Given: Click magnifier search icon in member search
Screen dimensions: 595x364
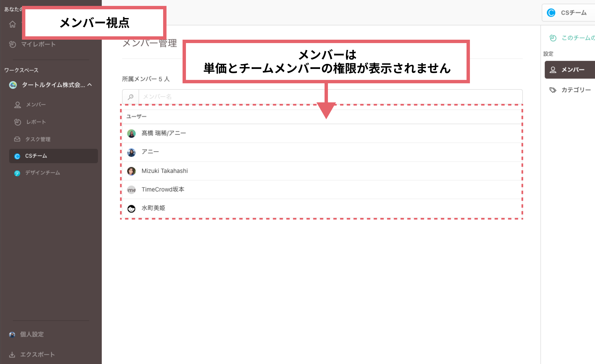Looking at the screenshot, I should coord(131,97).
